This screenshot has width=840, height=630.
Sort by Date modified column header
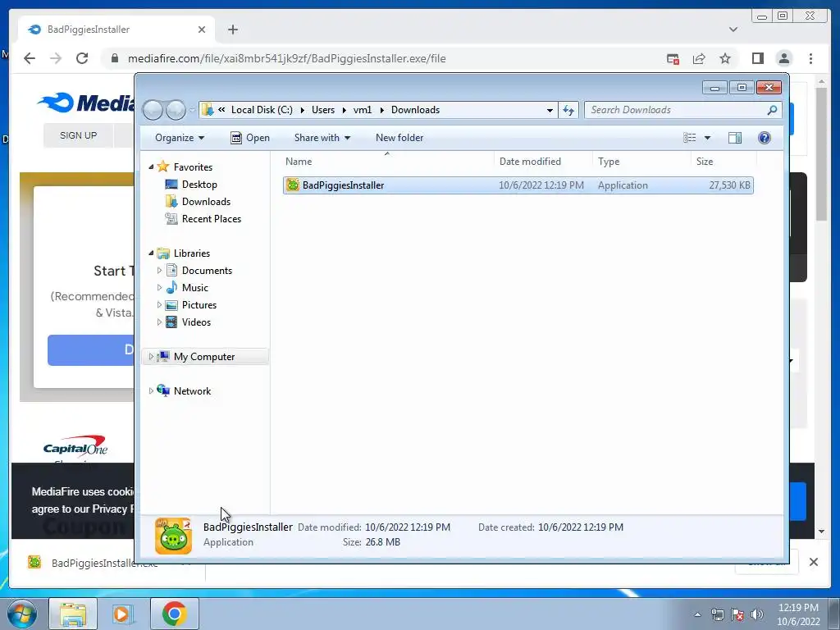pos(543,162)
